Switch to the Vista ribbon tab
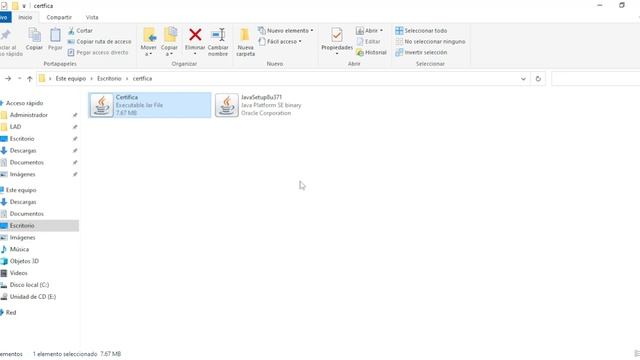The width and height of the screenshot is (640, 360). [x=92, y=18]
